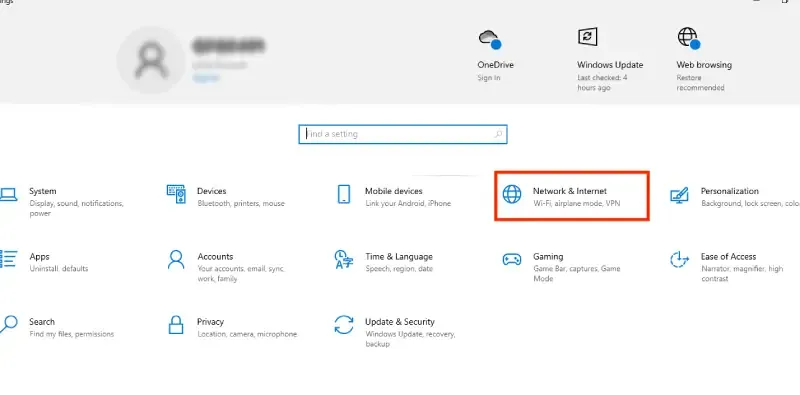The height and width of the screenshot is (395, 800).
Task: Open the System settings label
Action: tap(42, 191)
